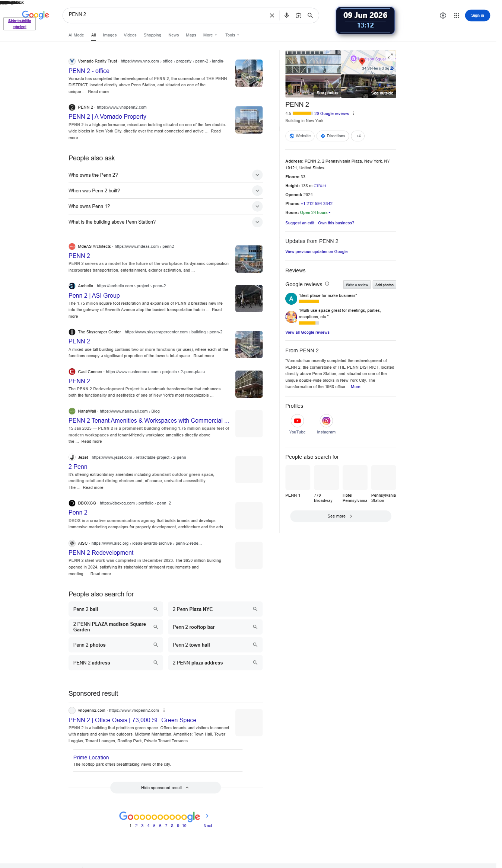The height and width of the screenshot is (868, 502).
Task: Open "PENN 2 | A Vornado Property" result
Action: [x=107, y=116]
